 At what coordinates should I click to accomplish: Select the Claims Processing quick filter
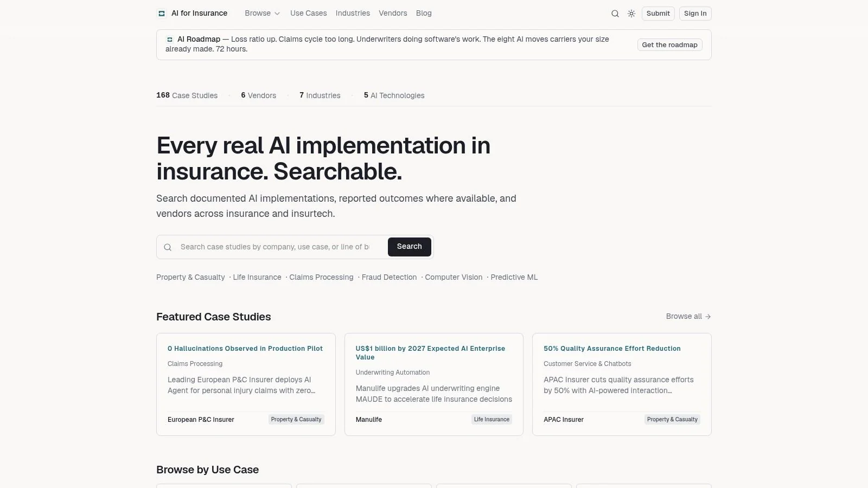coord(321,278)
